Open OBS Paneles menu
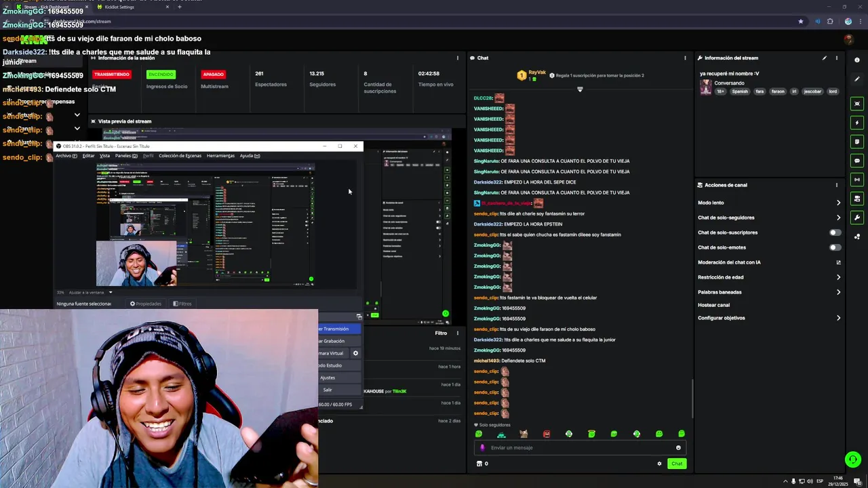 (x=126, y=156)
